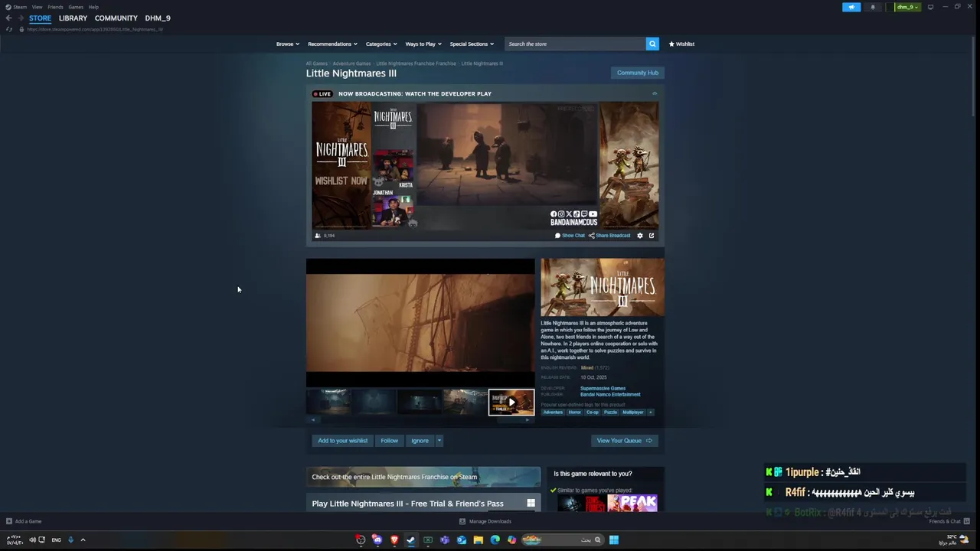Open the Steam announcements megaphone button
Screen dimensions: 980x551
tap(851, 7)
